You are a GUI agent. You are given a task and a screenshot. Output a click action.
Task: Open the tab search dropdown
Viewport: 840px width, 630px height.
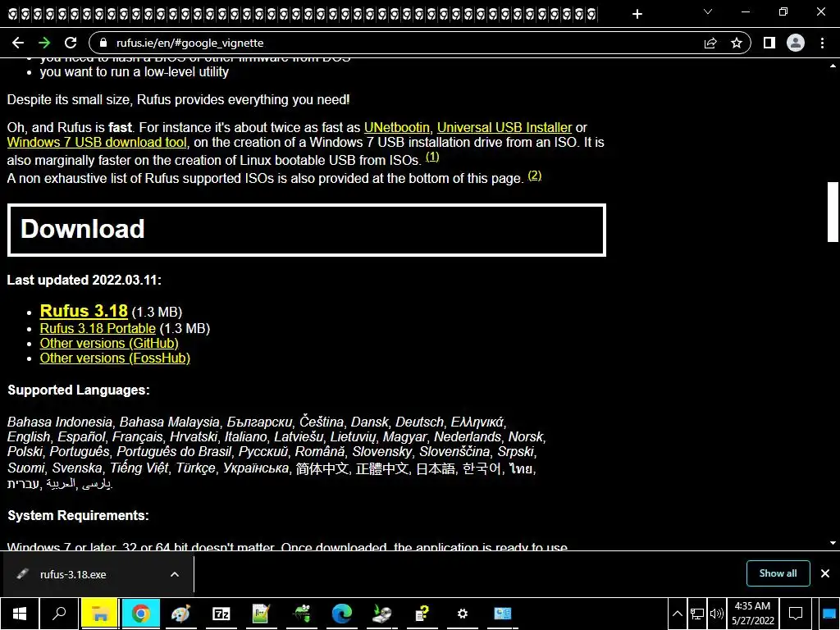click(708, 11)
